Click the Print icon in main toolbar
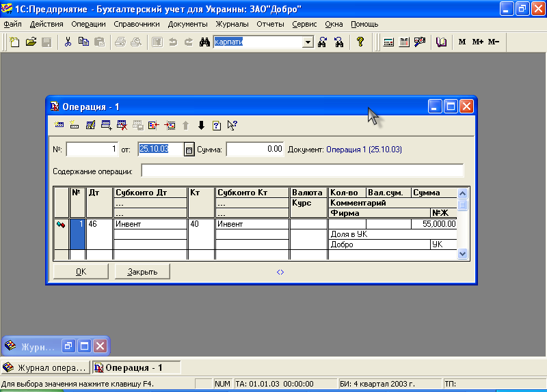Image resolution: width=547 pixels, height=392 pixels. pos(120,42)
